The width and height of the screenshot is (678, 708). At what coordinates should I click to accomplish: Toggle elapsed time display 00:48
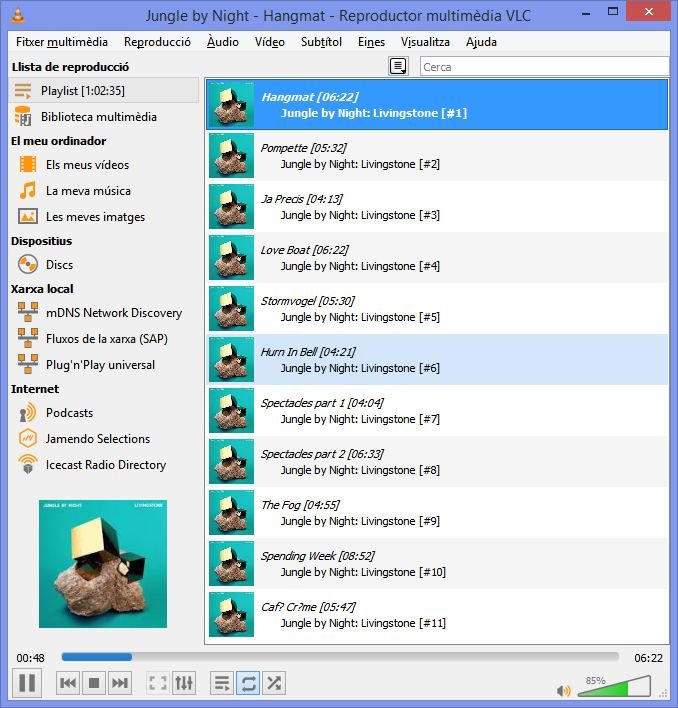tap(30, 658)
